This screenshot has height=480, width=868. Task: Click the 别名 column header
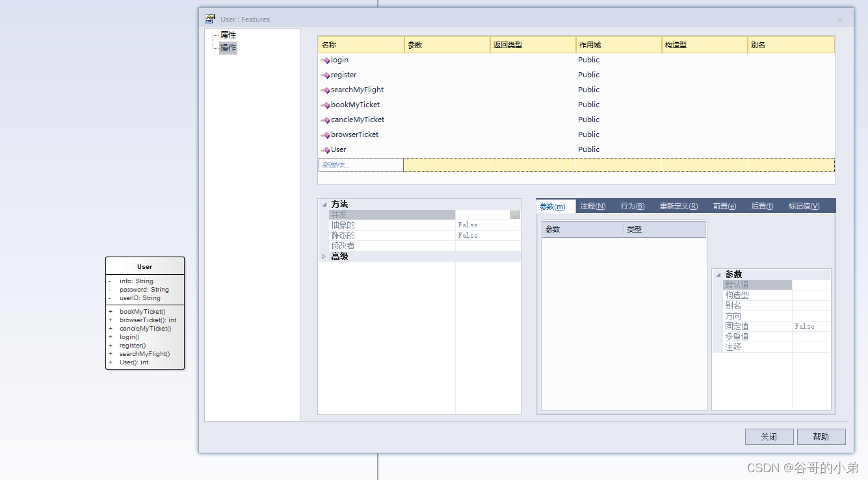click(x=791, y=45)
